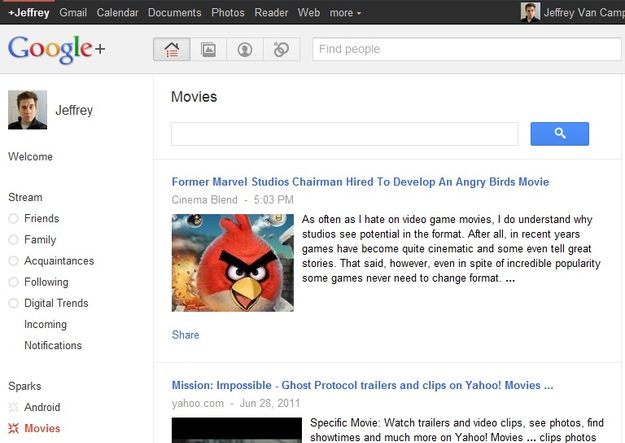Screen dimensions: 625x443
Task: Click the Google+ logo
Action: click(x=56, y=49)
